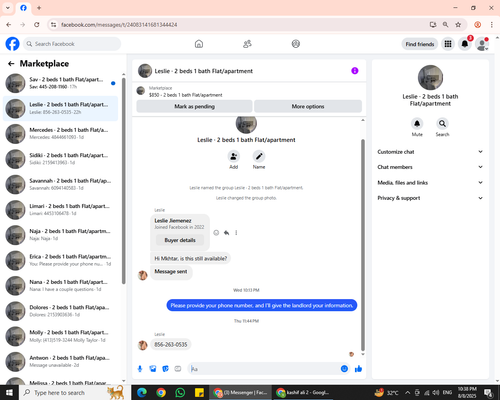
Task: Go back using the Marketplace arrow
Action: point(11,64)
